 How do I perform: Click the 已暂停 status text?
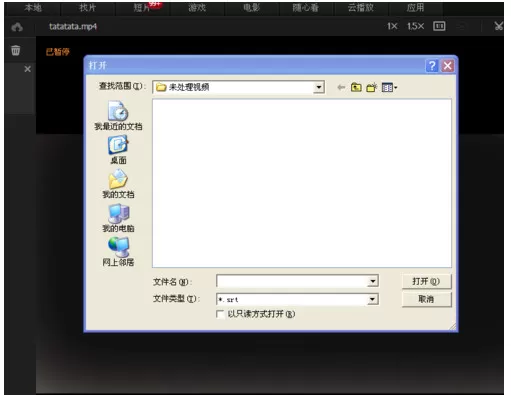click(x=58, y=52)
